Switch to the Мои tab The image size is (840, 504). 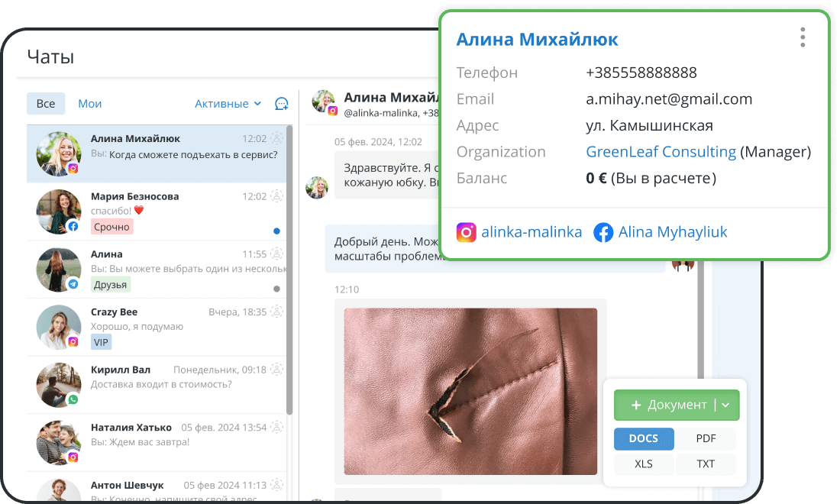point(89,104)
